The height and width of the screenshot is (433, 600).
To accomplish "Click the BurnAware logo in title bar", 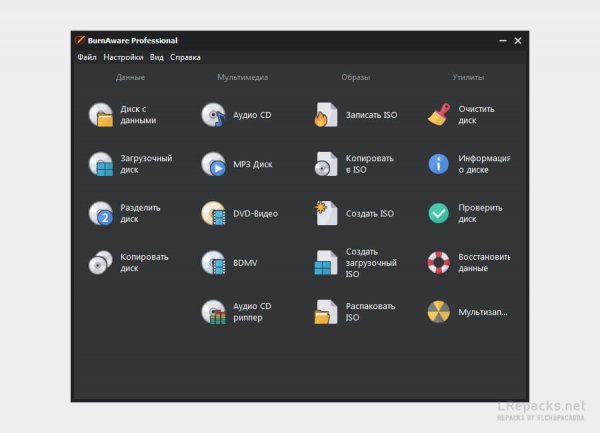I will pos(80,40).
